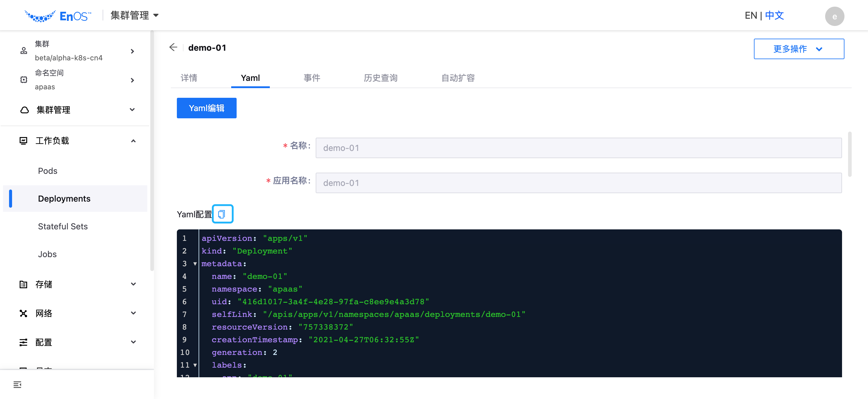Open the 更多操作 dropdown
The height and width of the screenshot is (399, 868).
tap(799, 49)
